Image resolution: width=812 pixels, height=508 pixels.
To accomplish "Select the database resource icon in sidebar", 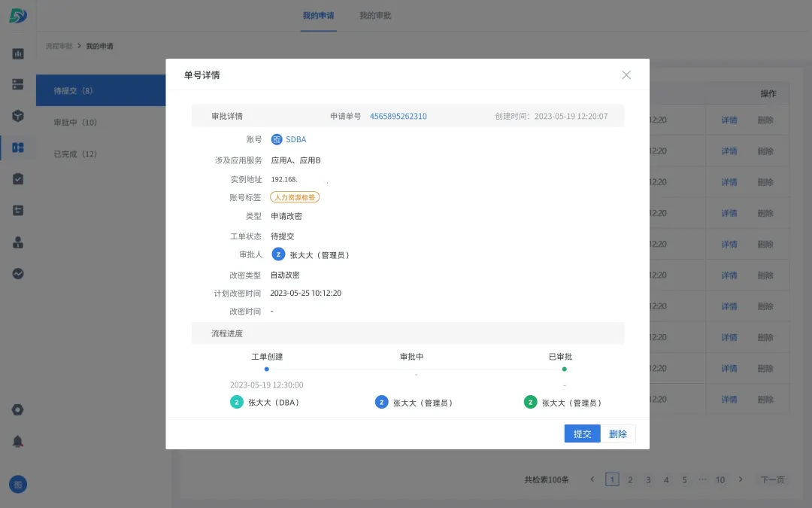I will [x=18, y=84].
